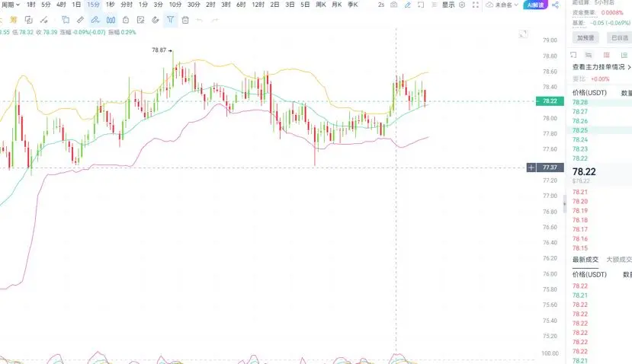Select the 最新成交 latest trades tab
Screen dimensions: 632x364
(x=585, y=260)
